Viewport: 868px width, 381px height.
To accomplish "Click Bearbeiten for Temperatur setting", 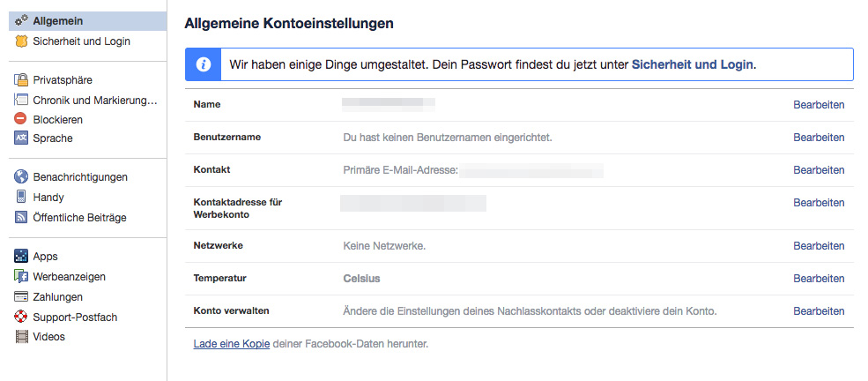I will click(819, 279).
